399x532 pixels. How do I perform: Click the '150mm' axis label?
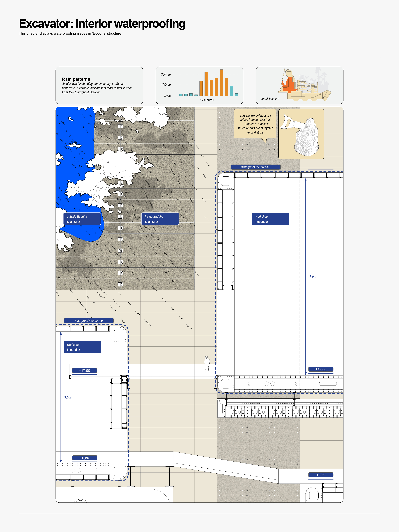[x=166, y=85]
